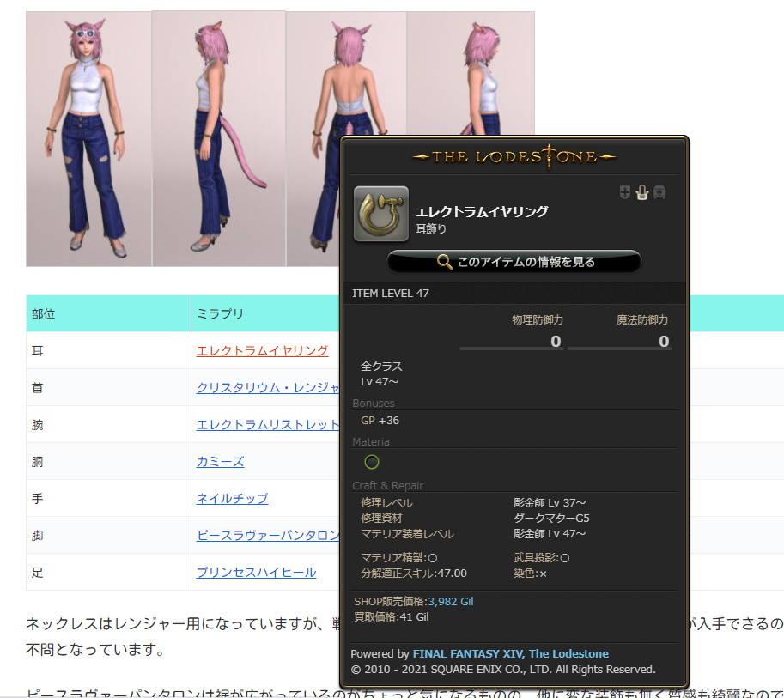The image size is (784, 698).
Task: Open the エレクトラムリストレット bracelet link
Action: tap(268, 424)
